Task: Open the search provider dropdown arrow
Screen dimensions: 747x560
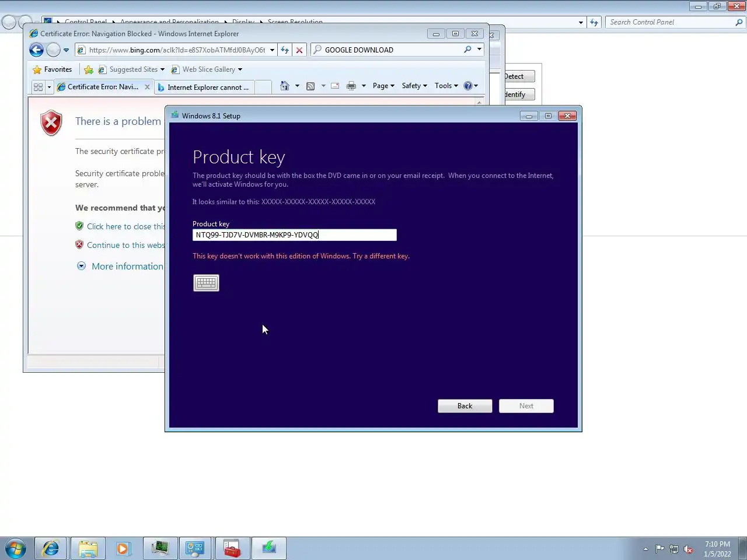Action: click(479, 50)
